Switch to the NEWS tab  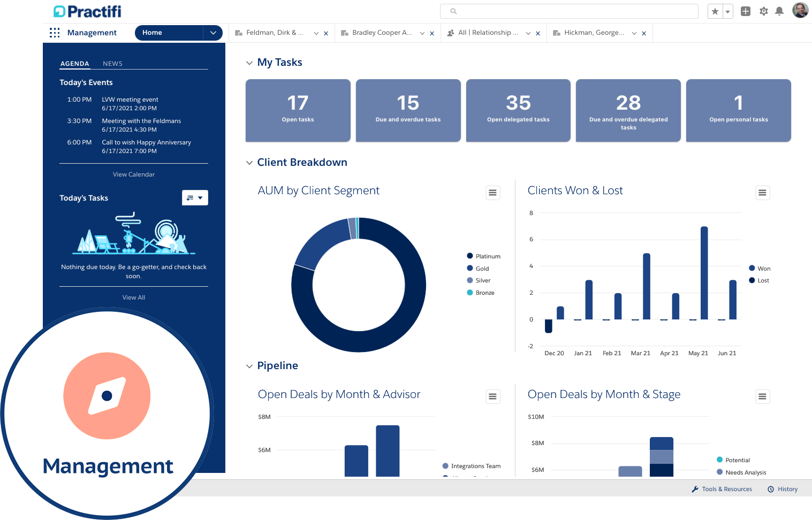point(112,63)
